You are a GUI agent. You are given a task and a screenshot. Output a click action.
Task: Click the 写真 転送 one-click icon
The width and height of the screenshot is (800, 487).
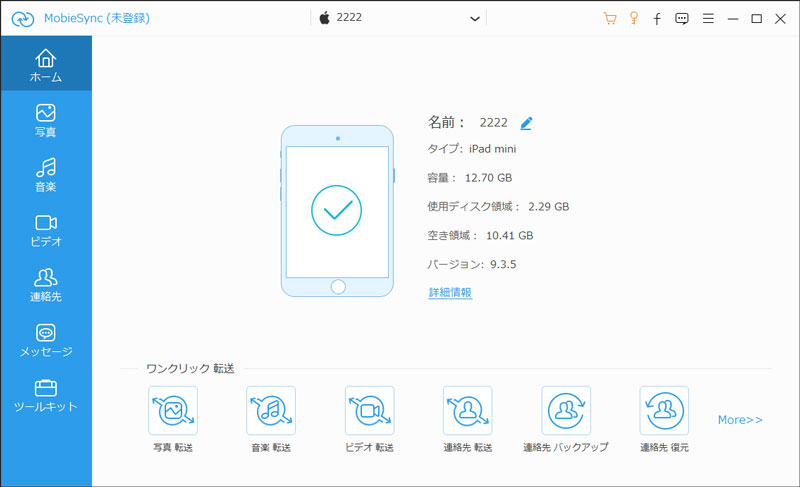[173, 411]
